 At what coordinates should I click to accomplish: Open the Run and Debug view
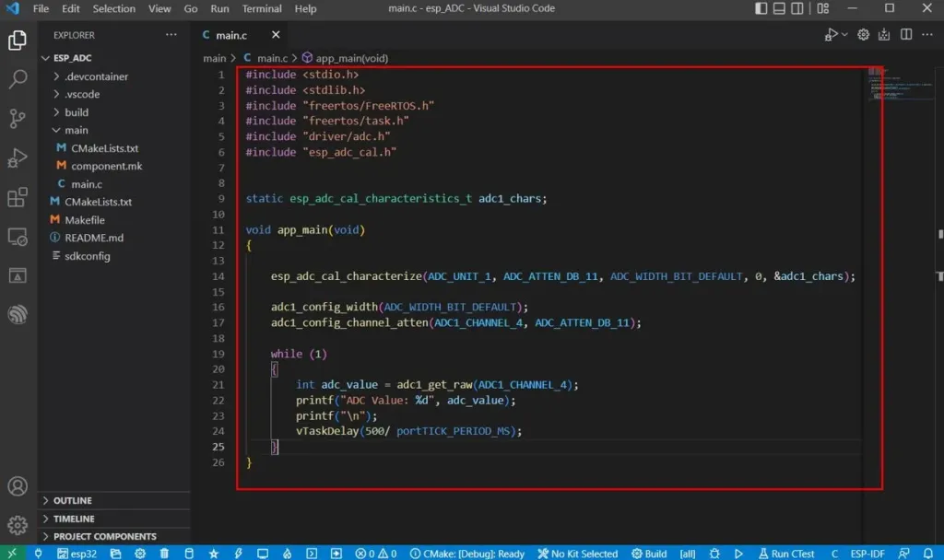pyautogui.click(x=18, y=157)
